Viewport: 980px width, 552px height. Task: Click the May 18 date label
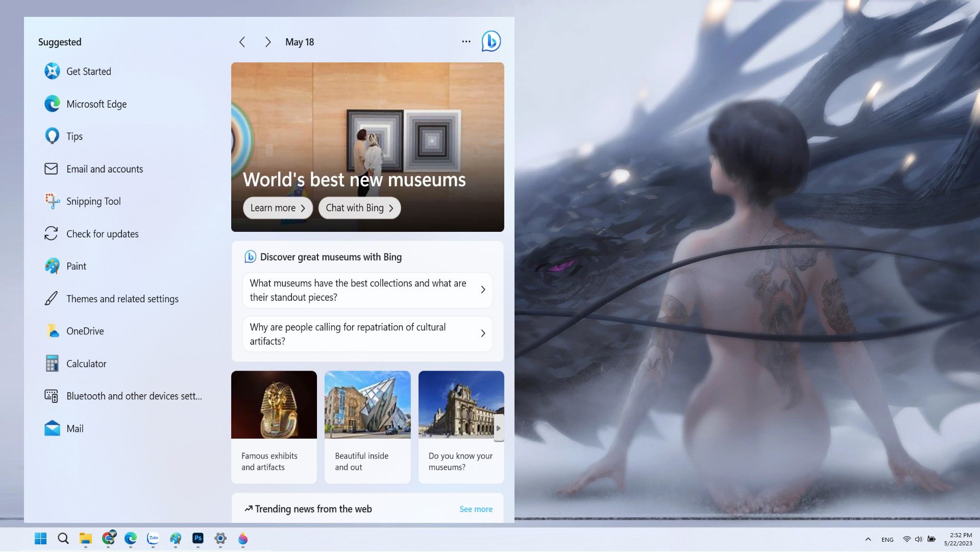[300, 42]
